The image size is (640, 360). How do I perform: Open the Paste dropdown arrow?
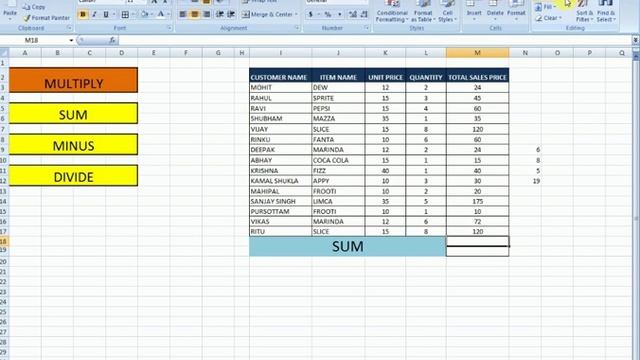point(10,19)
